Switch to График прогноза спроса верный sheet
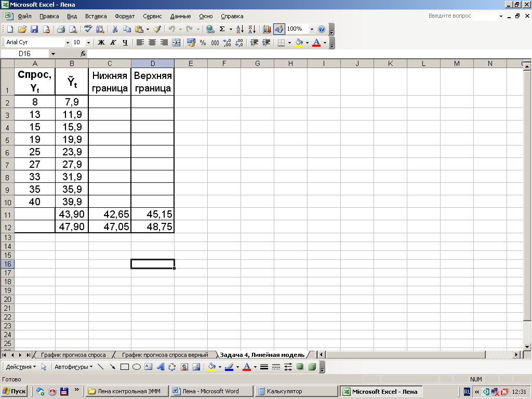532x399 pixels. [x=165, y=355]
